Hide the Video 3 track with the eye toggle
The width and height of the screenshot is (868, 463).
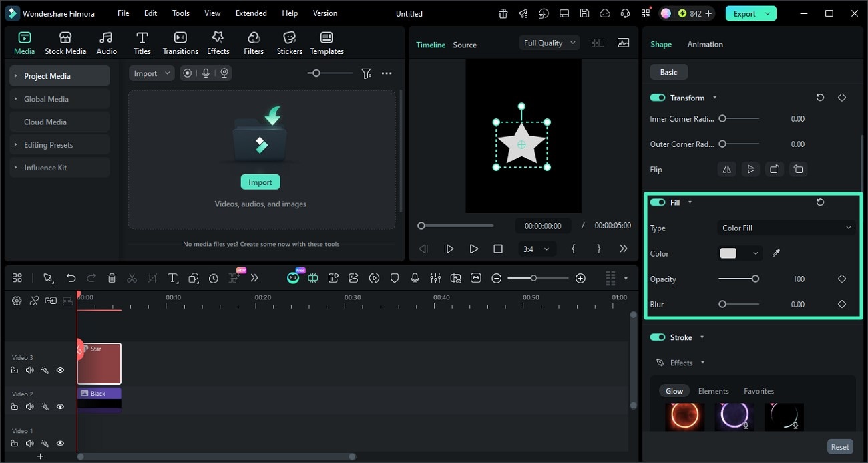click(60, 370)
